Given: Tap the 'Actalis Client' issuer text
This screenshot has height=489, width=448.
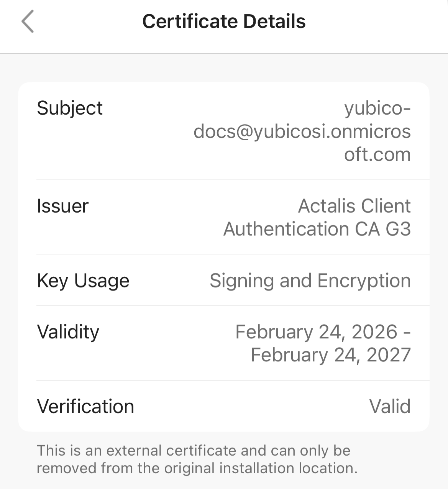Looking at the screenshot, I should [354, 206].
